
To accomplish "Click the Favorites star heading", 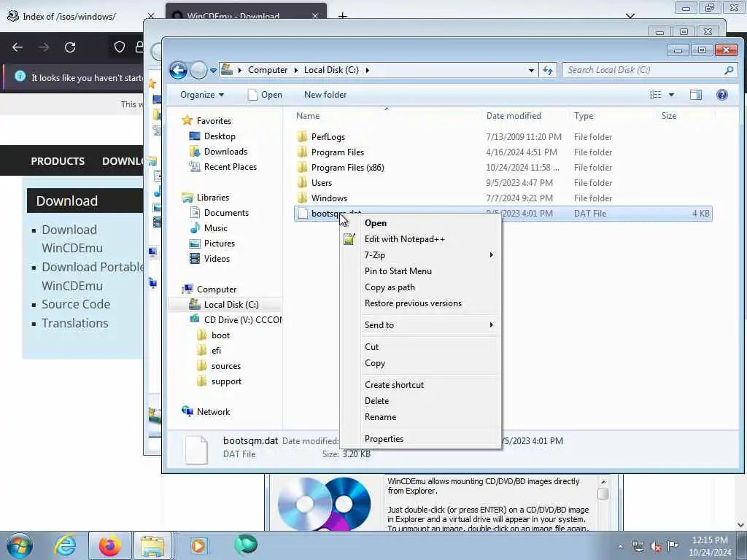I will 206,120.
